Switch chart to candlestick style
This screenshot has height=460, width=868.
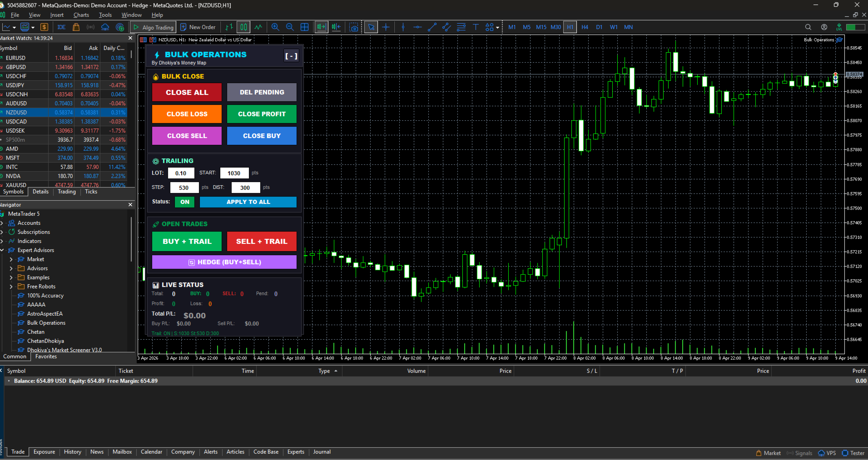244,27
